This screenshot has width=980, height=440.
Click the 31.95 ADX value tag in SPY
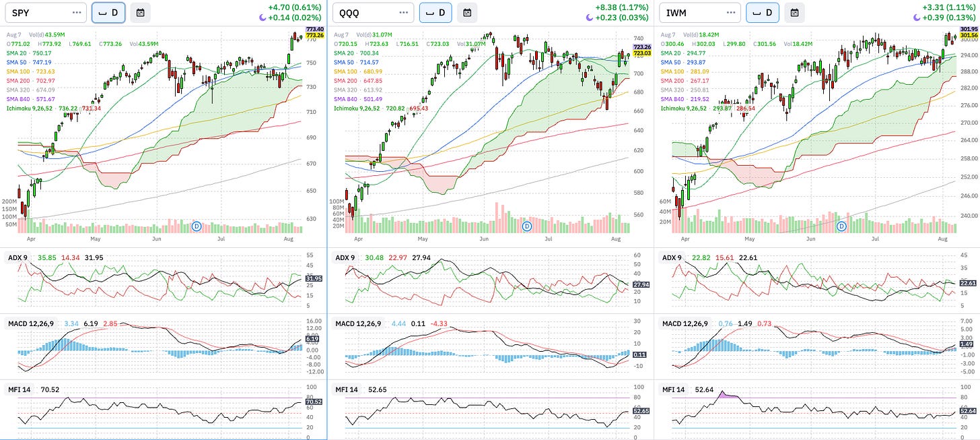pyautogui.click(x=312, y=278)
